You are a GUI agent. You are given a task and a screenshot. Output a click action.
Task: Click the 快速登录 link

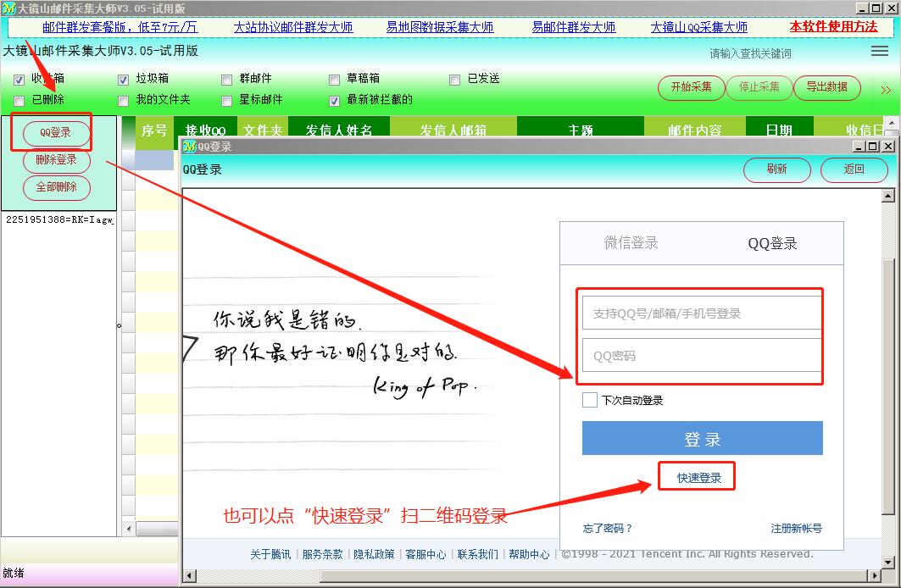[698, 478]
